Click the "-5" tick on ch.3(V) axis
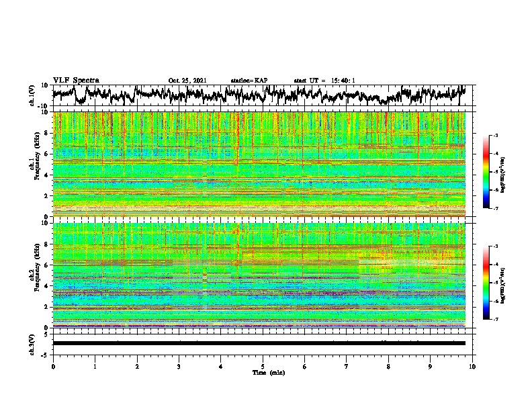The width and height of the screenshot is (532, 411). coord(46,355)
